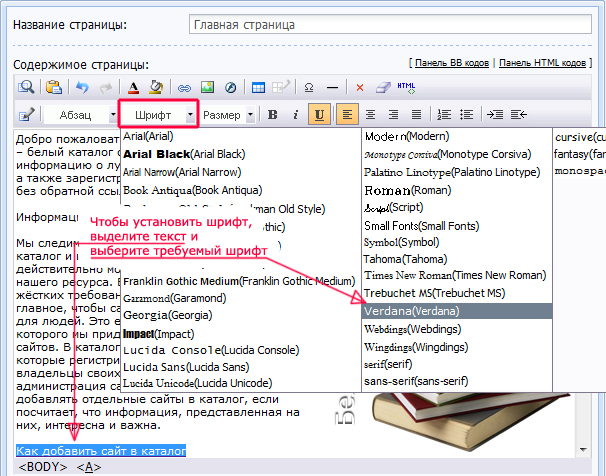Pick the Modern font
The height and width of the screenshot is (476, 606).
tap(407, 136)
